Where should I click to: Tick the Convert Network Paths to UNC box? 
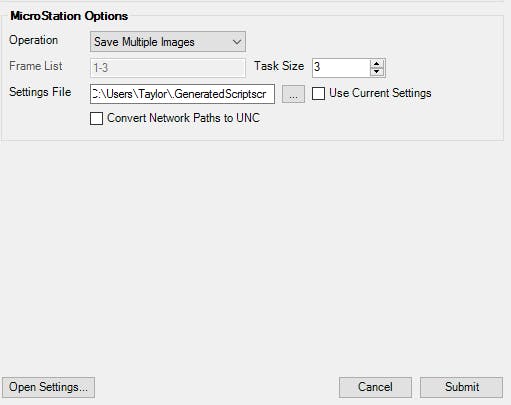(x=96, y=118)
